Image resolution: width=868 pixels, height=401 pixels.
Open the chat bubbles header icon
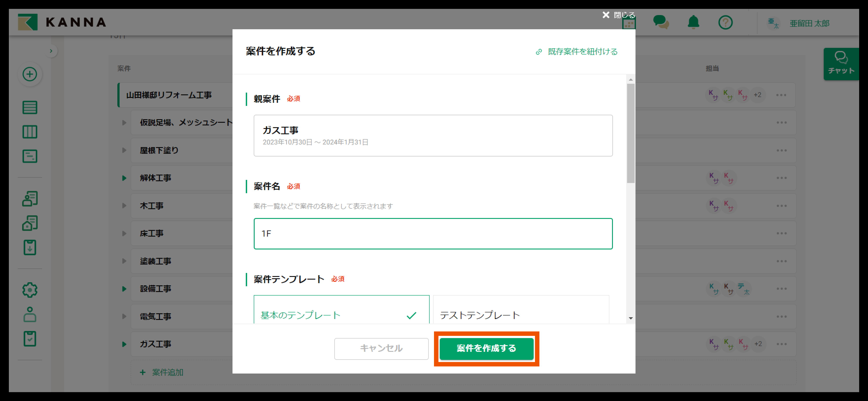tap(661, 23)
